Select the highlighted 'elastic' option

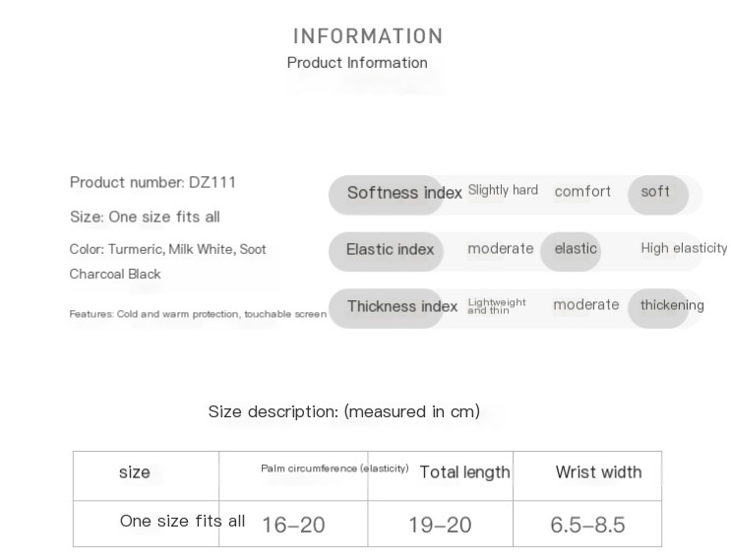tap(576, 249)
